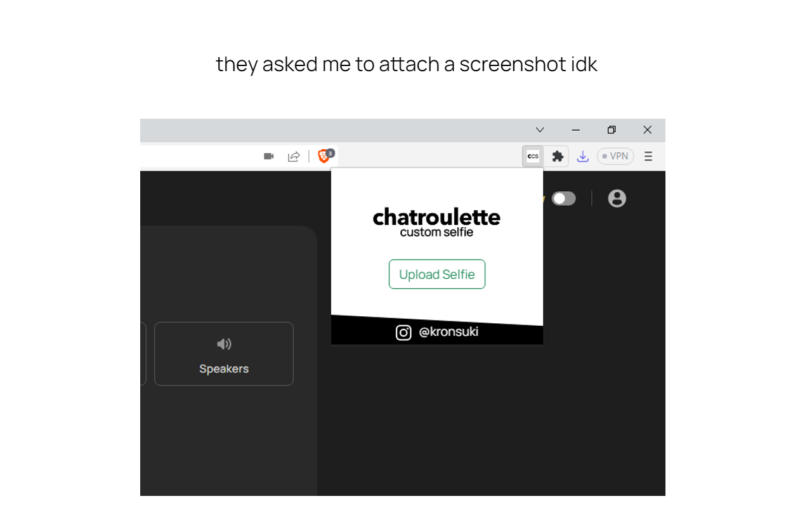Open Downloads from the toolbar icon
The height and width of the screenshot is (508, 812).
[582, 156]
